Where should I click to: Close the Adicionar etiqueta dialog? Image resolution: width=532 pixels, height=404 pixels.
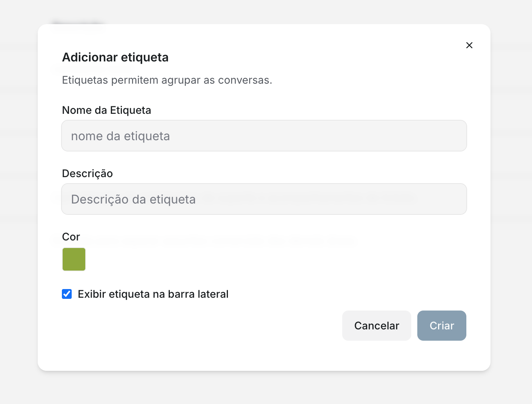(x=469, y=45)
